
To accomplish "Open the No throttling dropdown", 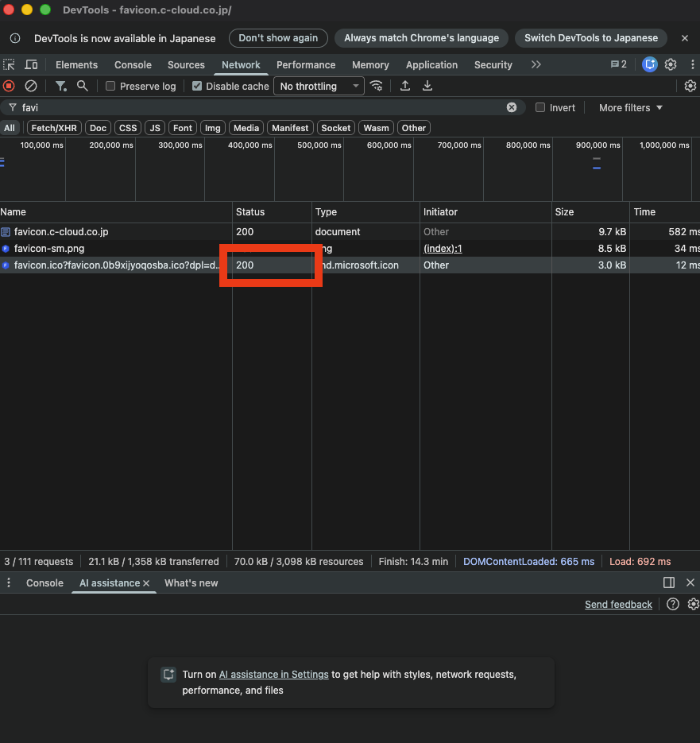I will pos(319,86).
